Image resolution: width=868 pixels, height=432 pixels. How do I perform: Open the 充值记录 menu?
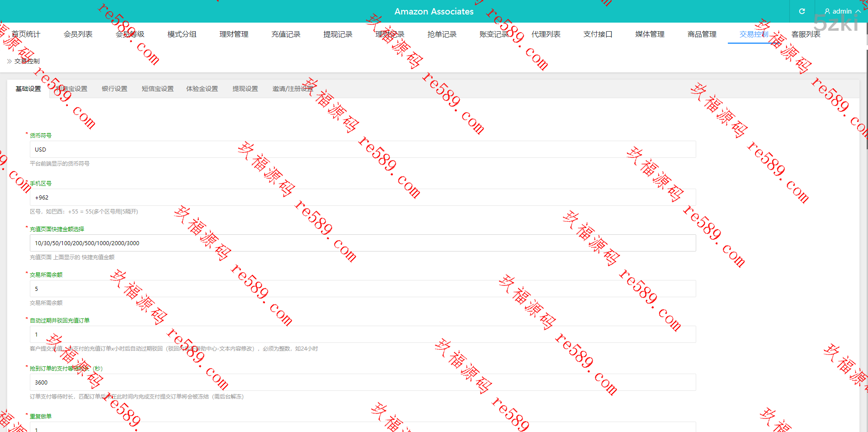pyautogui.click(x=286, y=34)
